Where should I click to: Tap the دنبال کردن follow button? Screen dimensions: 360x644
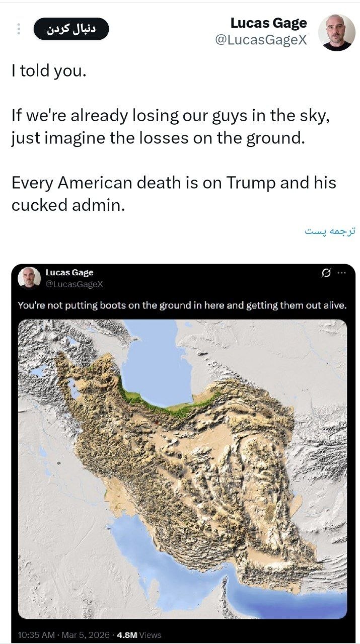coord(71,29)
